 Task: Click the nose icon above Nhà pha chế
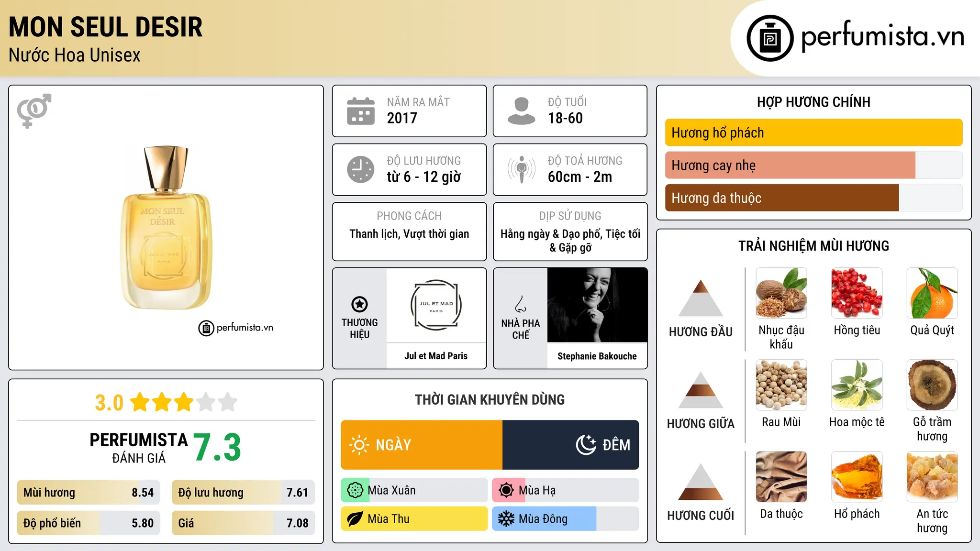[x=521, y=304]
